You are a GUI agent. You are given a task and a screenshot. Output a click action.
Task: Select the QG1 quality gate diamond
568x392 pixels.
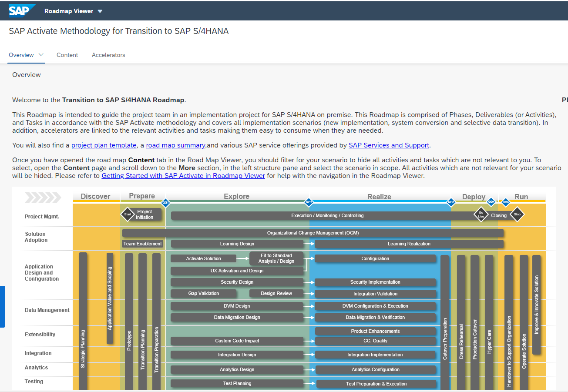[166, 202]
